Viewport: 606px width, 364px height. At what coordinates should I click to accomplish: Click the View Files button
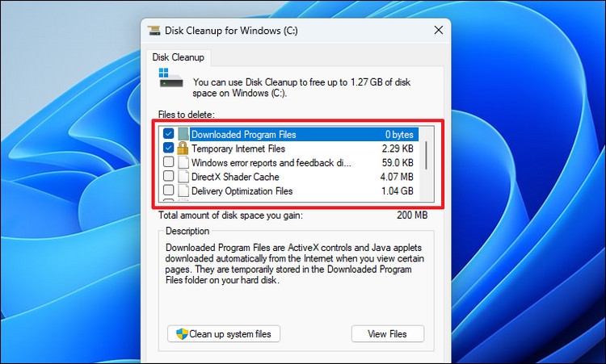coord(387,334)
